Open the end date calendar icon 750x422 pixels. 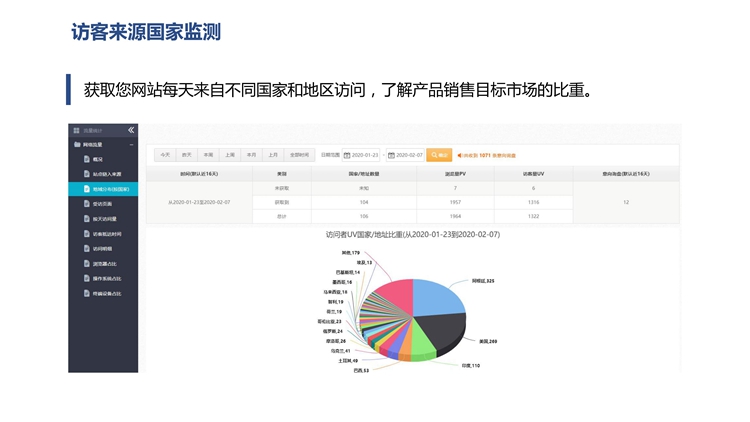coord(392,155)
